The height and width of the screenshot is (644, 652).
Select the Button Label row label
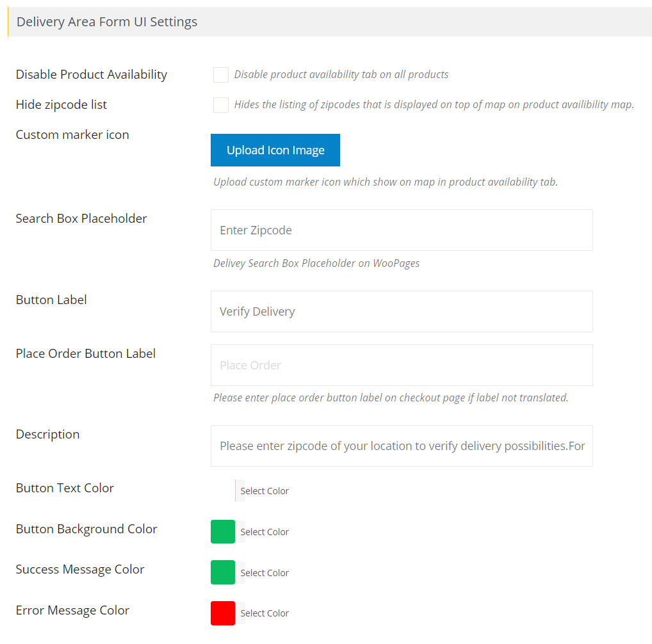(51, 300)
